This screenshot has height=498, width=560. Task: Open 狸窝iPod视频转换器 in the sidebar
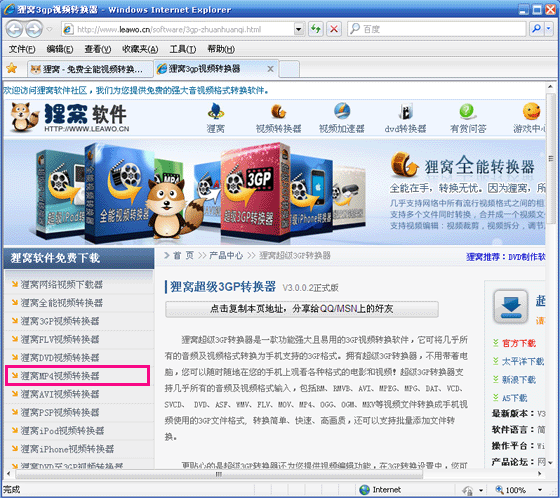coord(62,430)
